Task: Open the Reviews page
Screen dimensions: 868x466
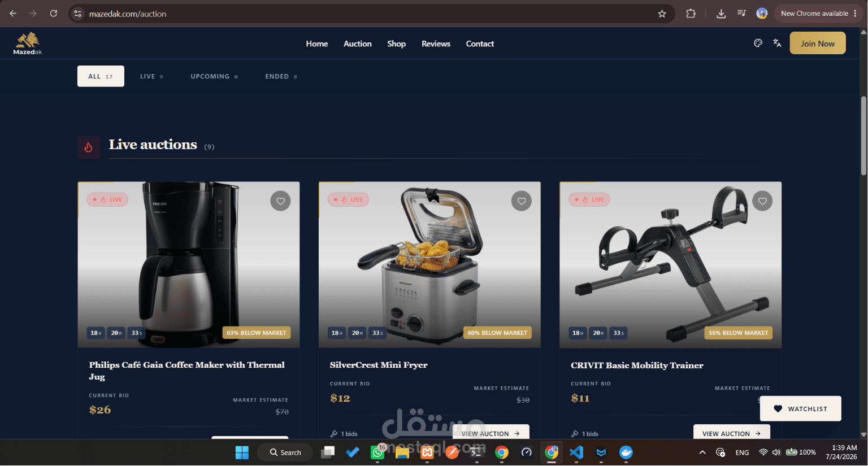Action: pyautogui.click(x=436, y=43)
